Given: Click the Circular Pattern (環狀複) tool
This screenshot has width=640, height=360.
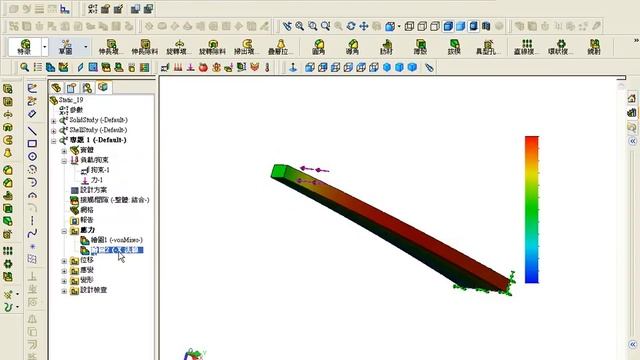Looking at the screenshot, I should pyautogui.click(x=561, y=47).
